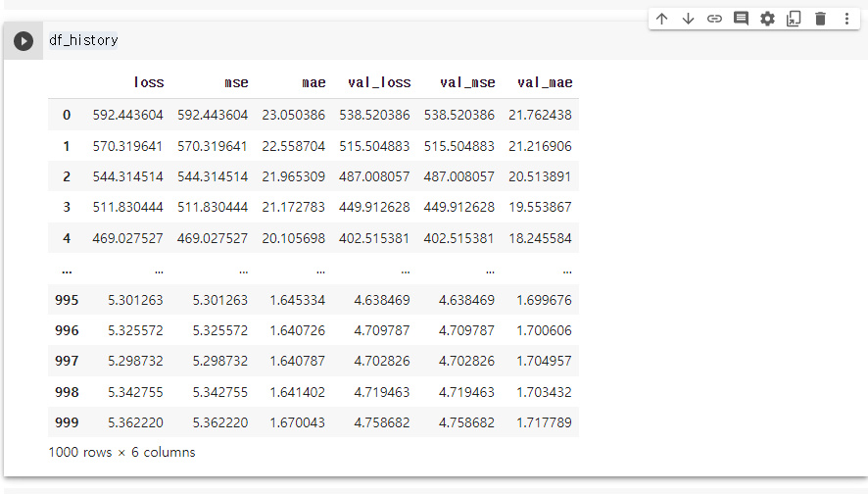Click row index 999
The image size is (868, 494).
pyautogui.click(x=67, y=422)
